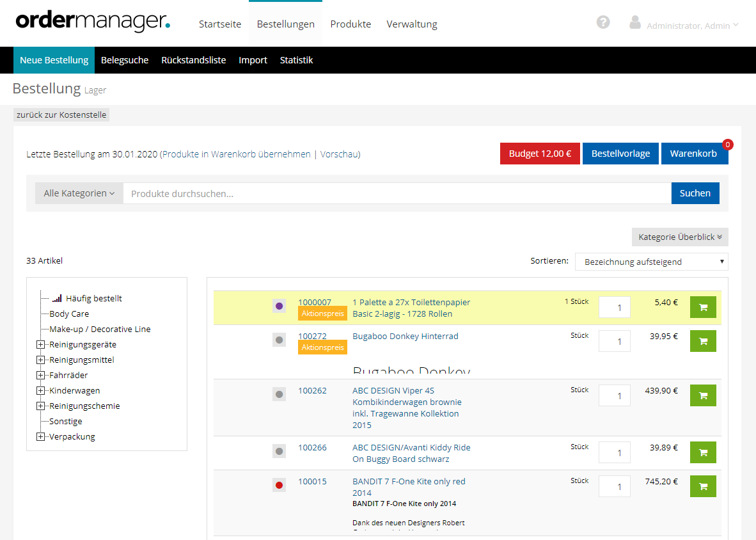Open the Alle Kategorien dropdown

(79, 193)
